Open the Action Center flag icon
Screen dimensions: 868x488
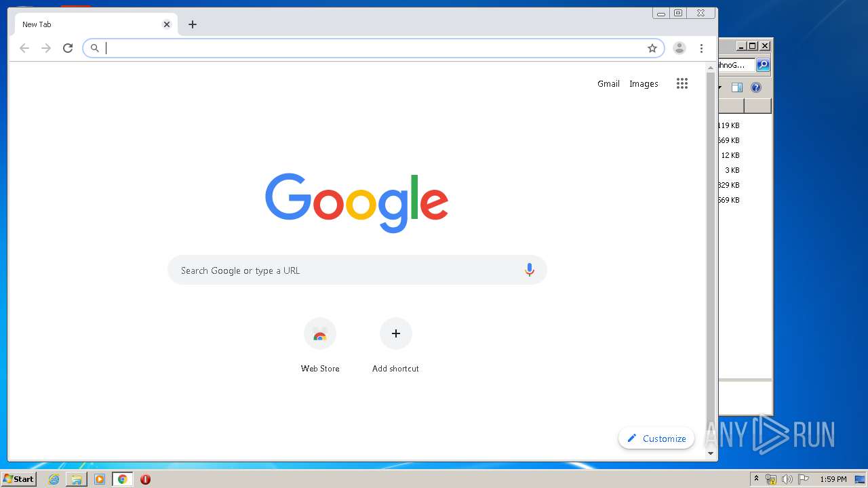(804, 479)
